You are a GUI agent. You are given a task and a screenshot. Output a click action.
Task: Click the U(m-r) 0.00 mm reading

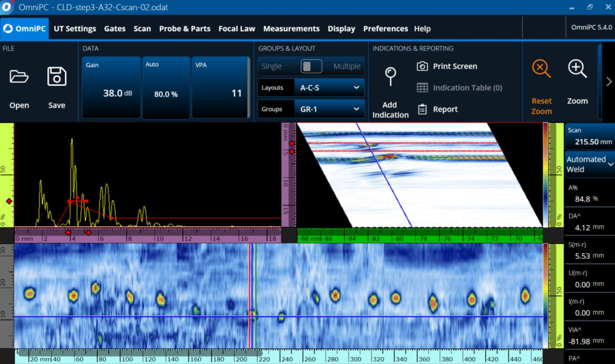pos(589,279)
